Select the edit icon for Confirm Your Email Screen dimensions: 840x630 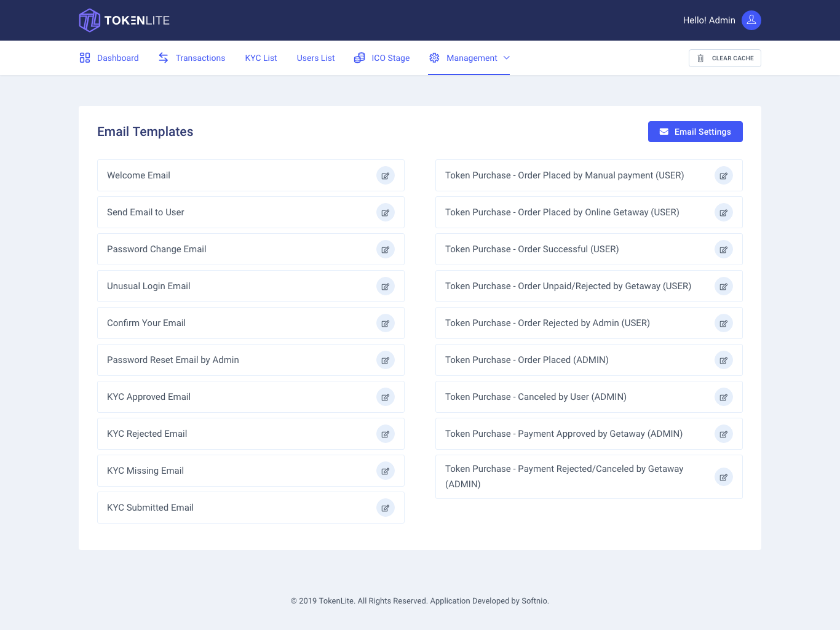[386, 323]
